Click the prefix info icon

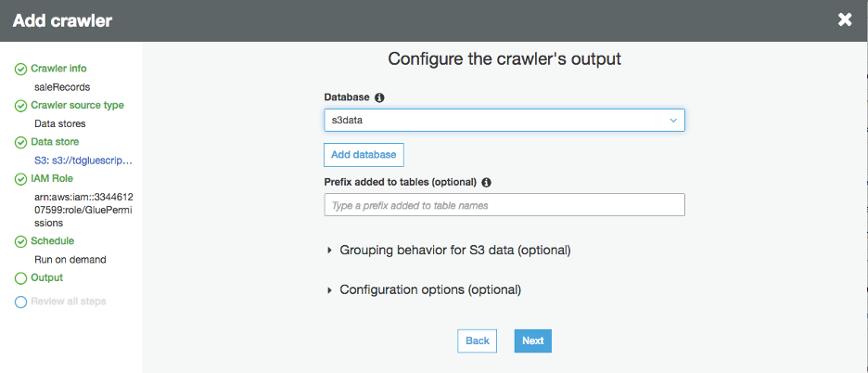487,182
